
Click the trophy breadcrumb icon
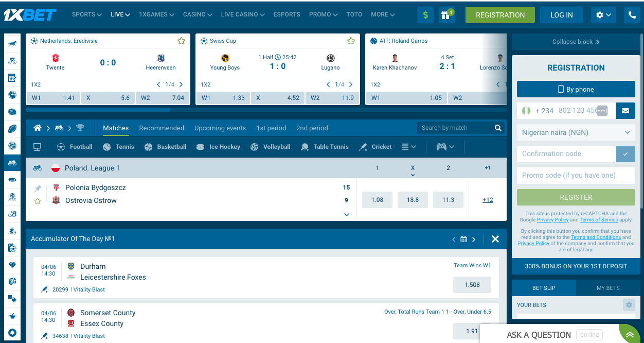point(80,128)
